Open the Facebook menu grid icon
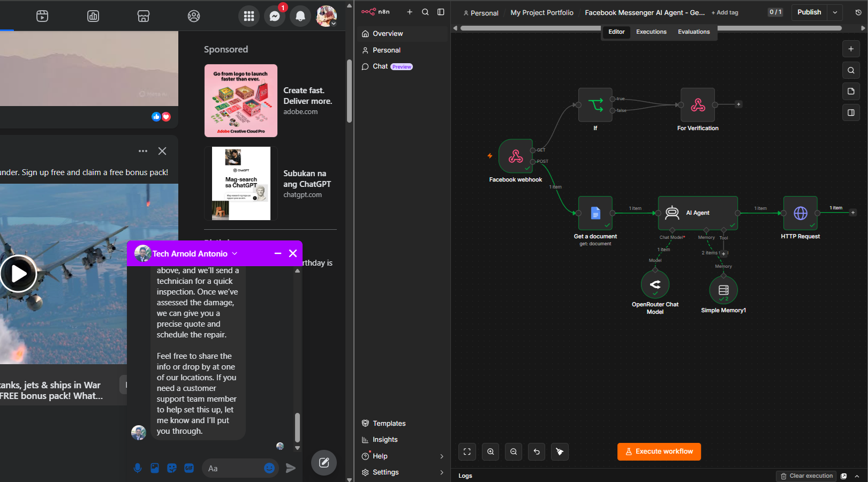Image resolution: width=868 pixels, height=482 pixels. pyautogui.click(x=249, y=16)
